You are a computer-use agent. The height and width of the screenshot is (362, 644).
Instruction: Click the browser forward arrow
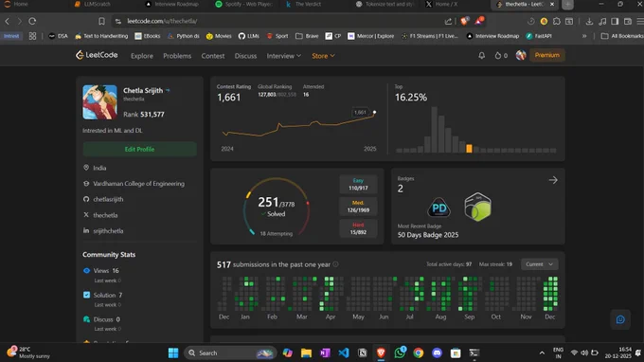click(19, 21)
